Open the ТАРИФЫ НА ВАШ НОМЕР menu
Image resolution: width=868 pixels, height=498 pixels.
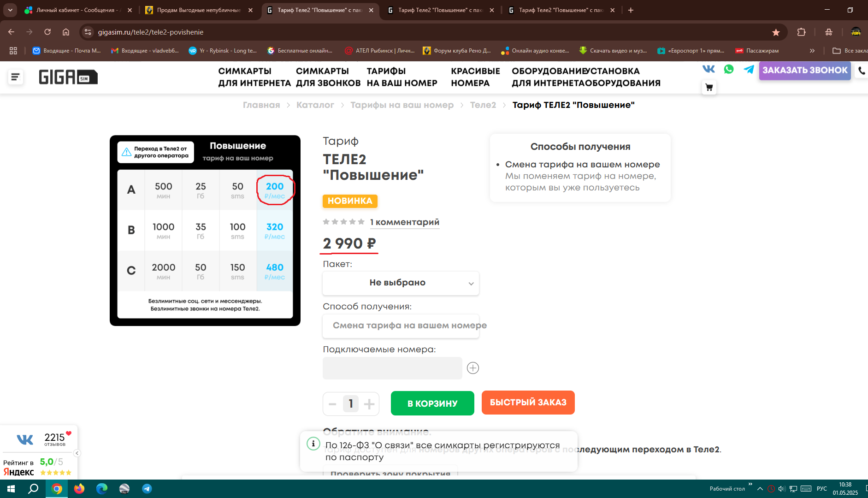pos(402,77)
